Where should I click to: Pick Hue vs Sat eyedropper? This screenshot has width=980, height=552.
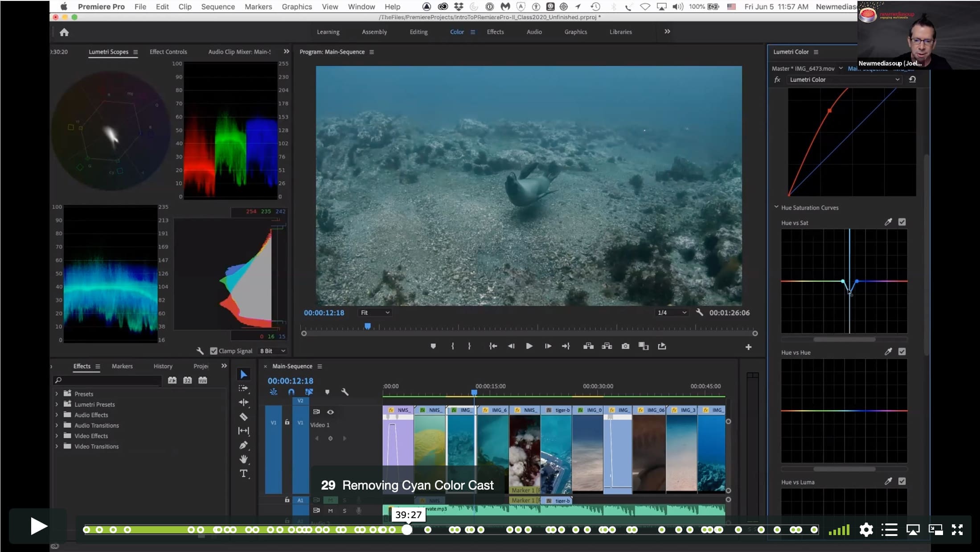click(888, 222)
